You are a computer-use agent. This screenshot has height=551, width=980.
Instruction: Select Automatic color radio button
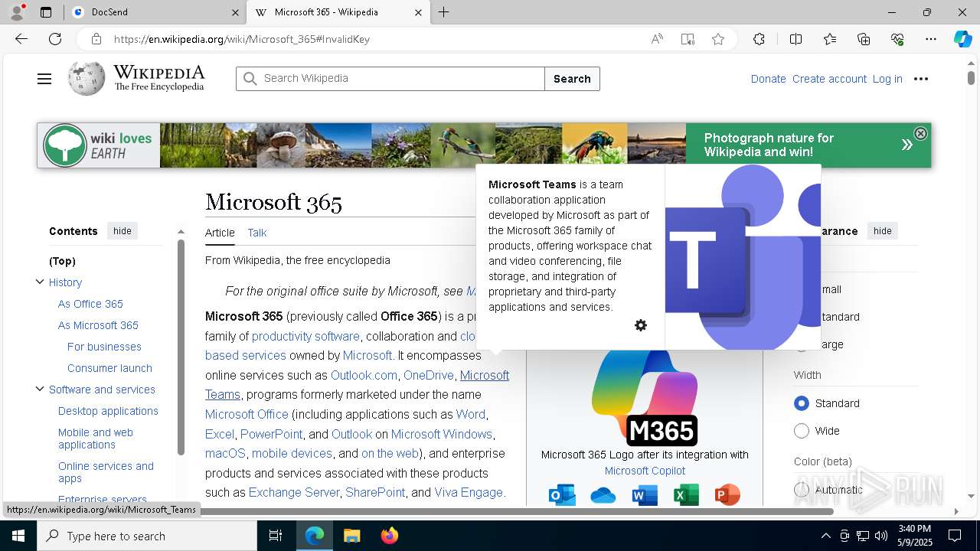802,490
